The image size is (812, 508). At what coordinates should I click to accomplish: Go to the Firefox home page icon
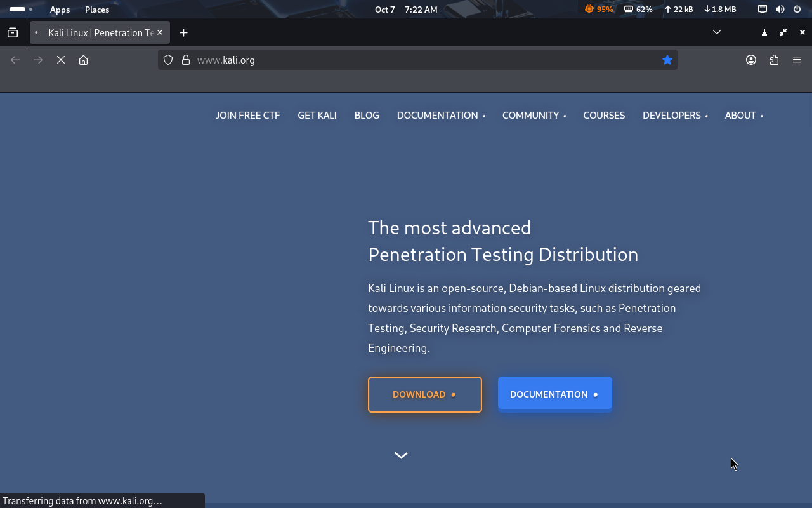coord(83,60)
